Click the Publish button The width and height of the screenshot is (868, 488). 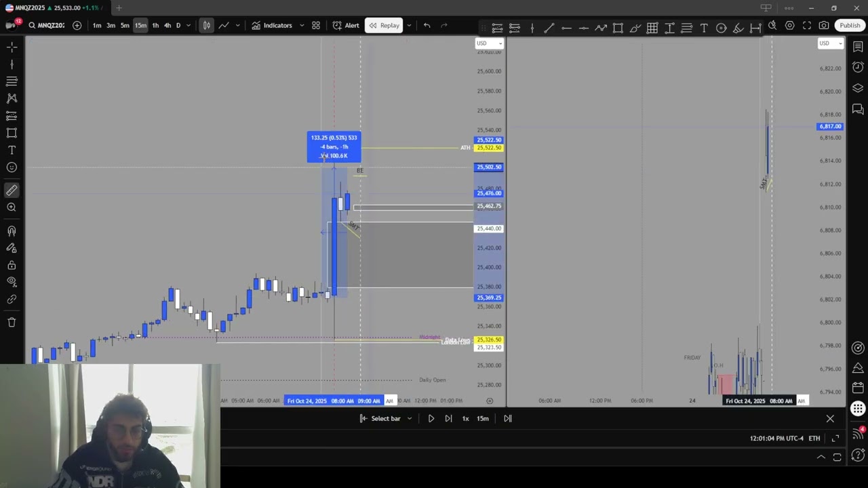(850, 25)
